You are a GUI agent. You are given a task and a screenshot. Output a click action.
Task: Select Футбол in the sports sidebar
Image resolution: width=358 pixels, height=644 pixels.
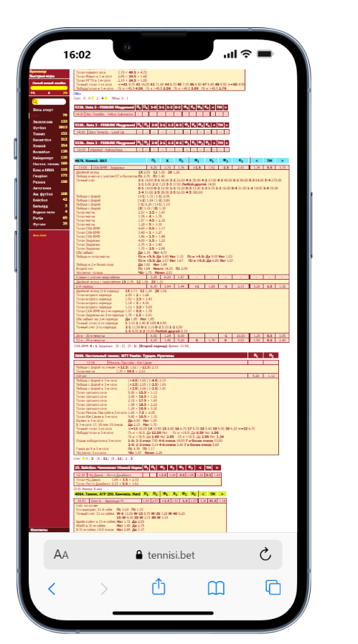point(39,128)
